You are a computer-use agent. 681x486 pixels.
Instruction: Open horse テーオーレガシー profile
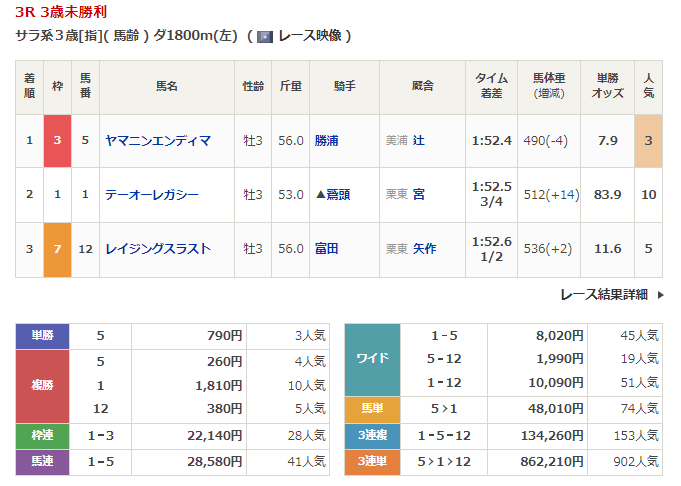click(152, 195)
